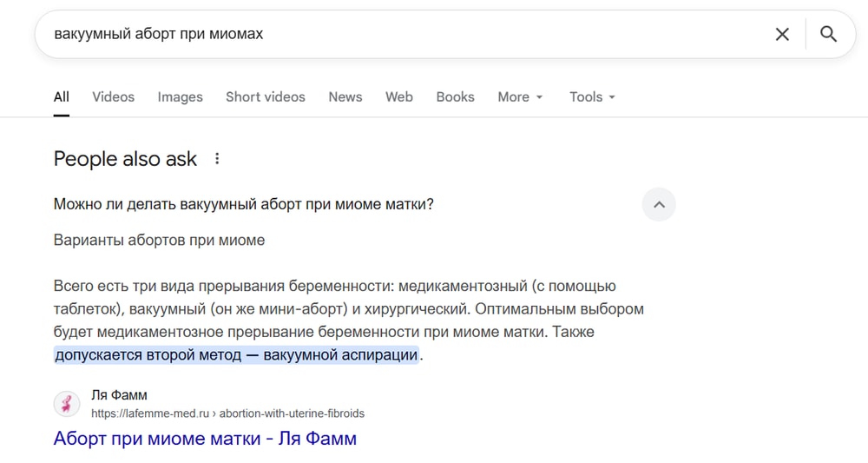Switch to the Images tab

180,97
